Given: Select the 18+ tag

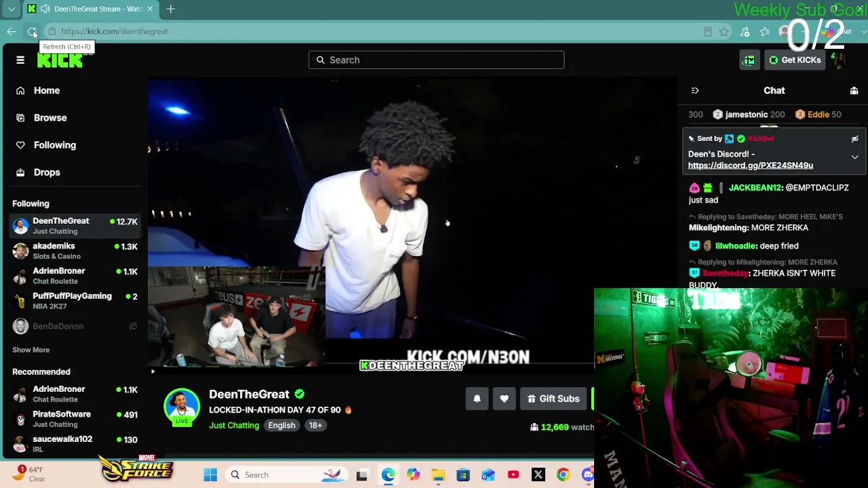Looking at the screenshot, I should (315, 426).
